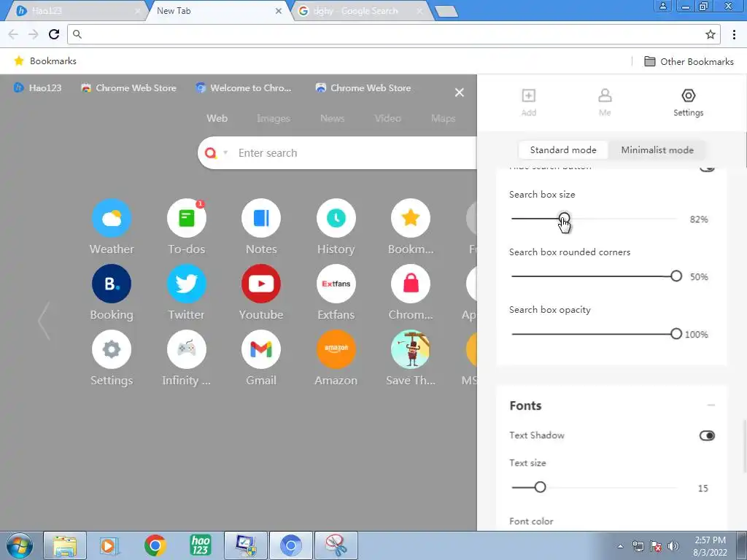Open the Extfans shortcut icon

coord(336,284)
